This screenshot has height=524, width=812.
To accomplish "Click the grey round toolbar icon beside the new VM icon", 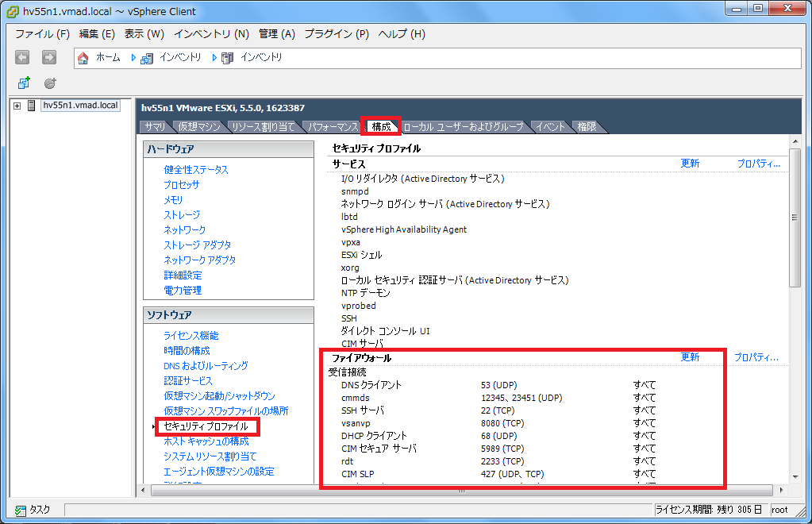I will [50, 83].
